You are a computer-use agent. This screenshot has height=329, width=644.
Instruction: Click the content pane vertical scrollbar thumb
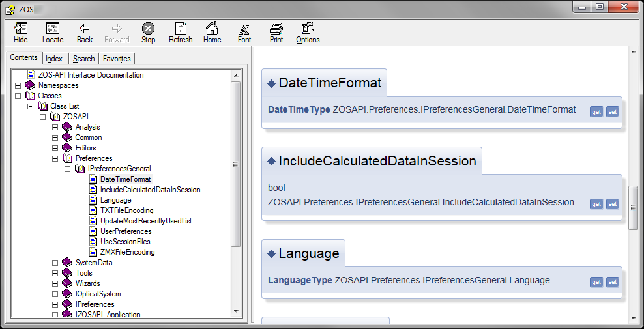(633, 207)
